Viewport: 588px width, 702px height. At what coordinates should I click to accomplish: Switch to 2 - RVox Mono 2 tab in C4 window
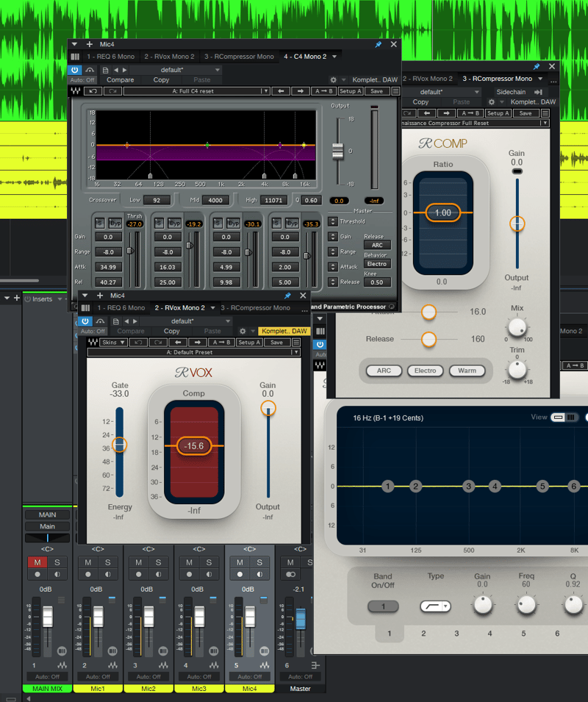[169, 57]
